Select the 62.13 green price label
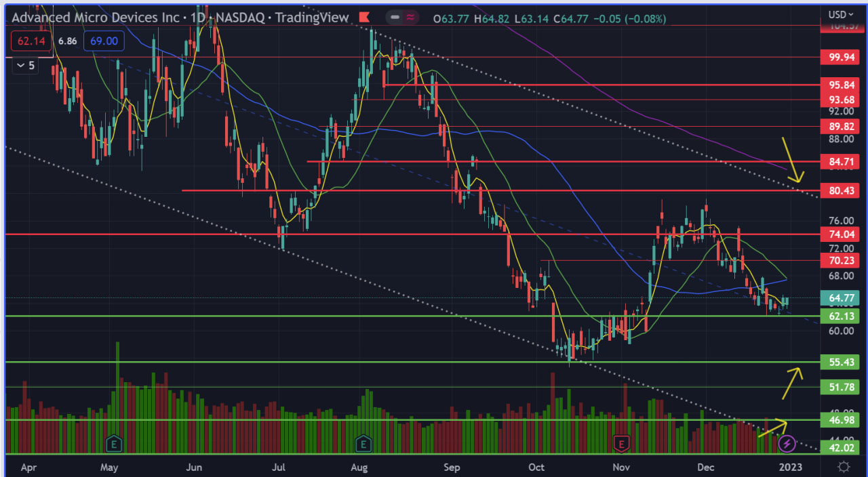The image size is (868, 477). tap(840, 316)
